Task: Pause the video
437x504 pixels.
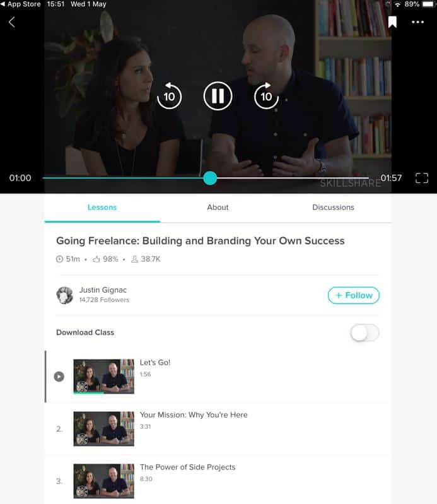Action: point(218,96)
